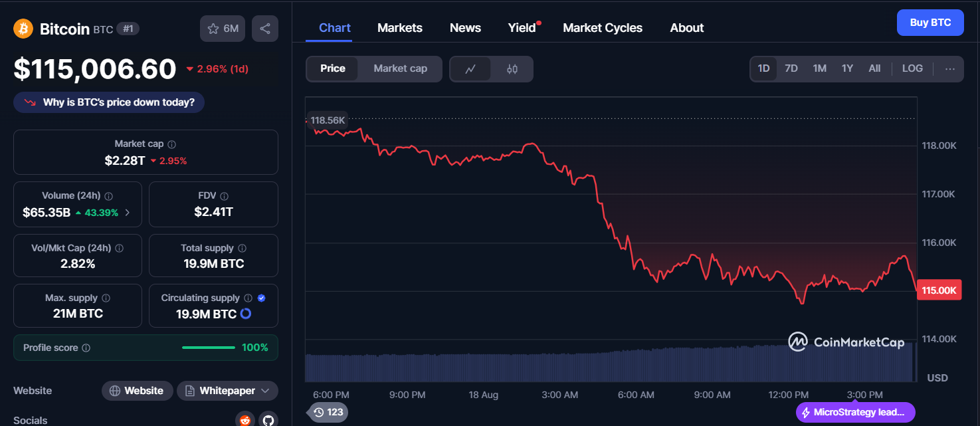
Task: Click Volume (24h) info icon
Action: (109, 196)
